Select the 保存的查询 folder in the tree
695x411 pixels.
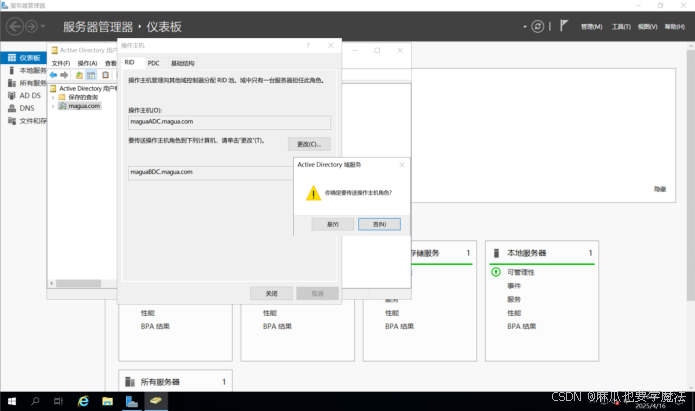[x=79, y=97]
